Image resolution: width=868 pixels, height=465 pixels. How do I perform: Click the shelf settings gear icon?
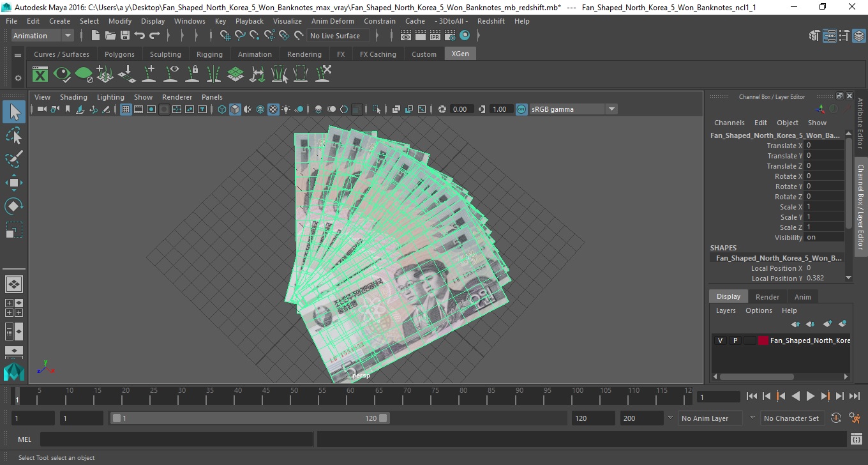click(18, 78)
